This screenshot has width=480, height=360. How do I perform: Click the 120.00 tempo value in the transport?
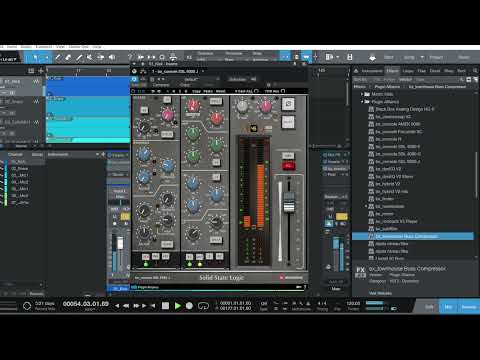[353, 303]
